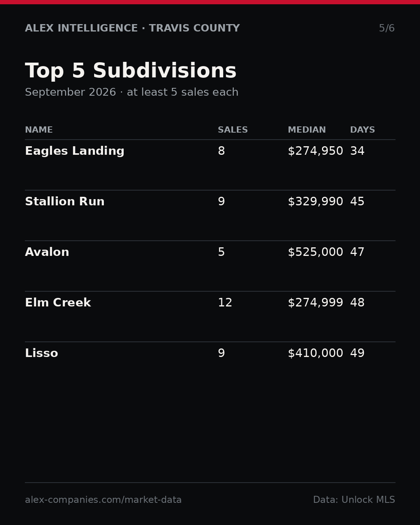Click the 49 days value for Lisso
Screen dimensions: 420x525
tap(357, 353)
